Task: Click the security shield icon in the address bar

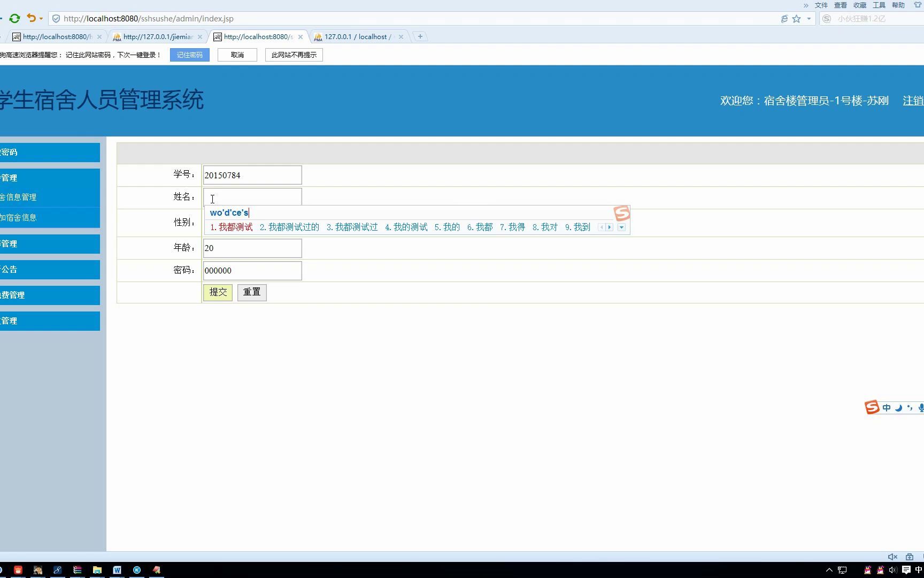Action: point(56,19)
